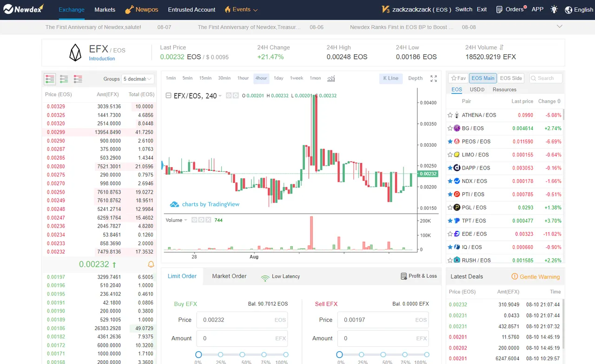
Task: Set sell amount slider to 25%
Action: pos(361,354)
